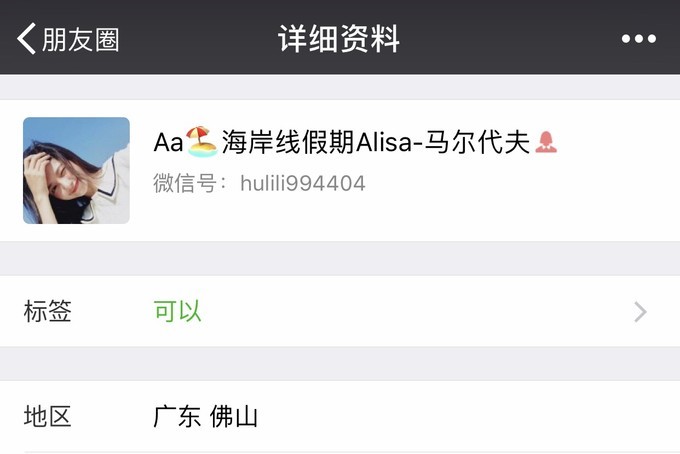
Task: Tap the 微信号 label
Action: click(185, 183)
